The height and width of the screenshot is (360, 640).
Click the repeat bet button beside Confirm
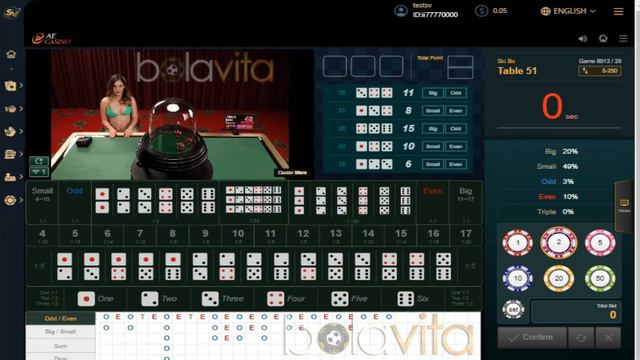pos(581,338)
